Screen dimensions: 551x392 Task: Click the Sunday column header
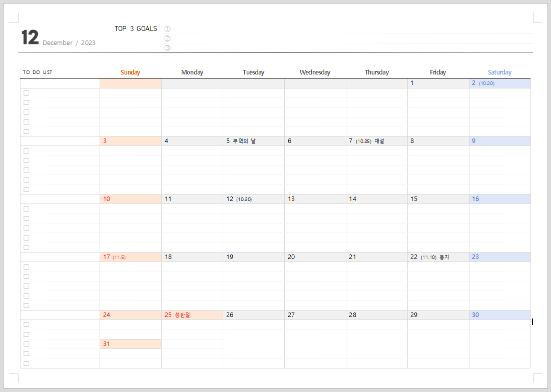tap(131, 72)
